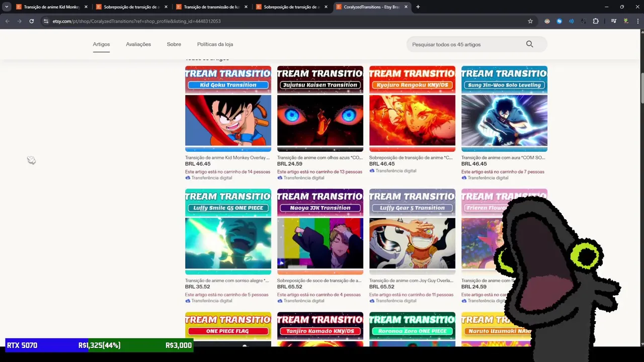Open 'Transição de anime com sorriso alegre' link
The width and height of the screenshot is (644, 362).
[227, 281]
